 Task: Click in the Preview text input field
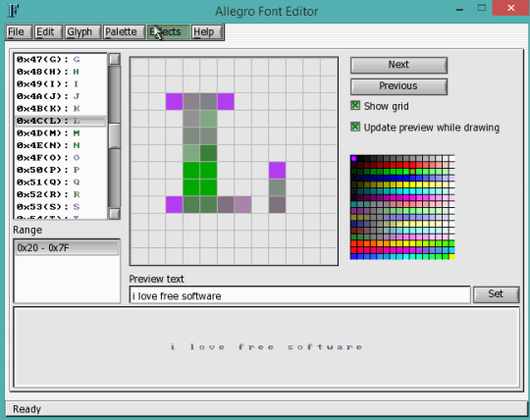click(299, 295)
